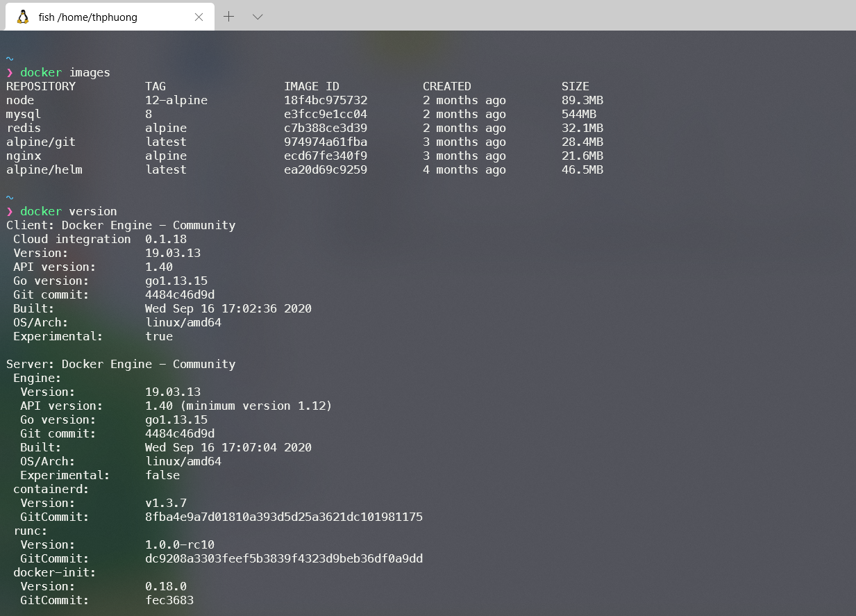Click containerd GitCommit hash 8fba4e9a7d01810a...
Viewport: 856px width, 616px height.
[x=284, y=517]
